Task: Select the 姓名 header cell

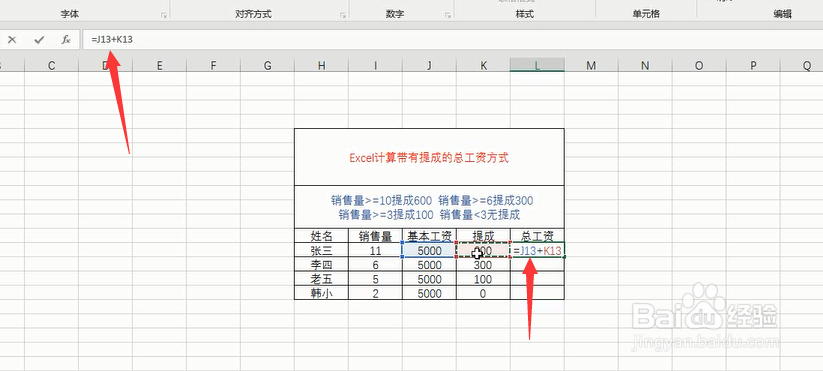Action: pyautogui.click(x=321, y=236)
